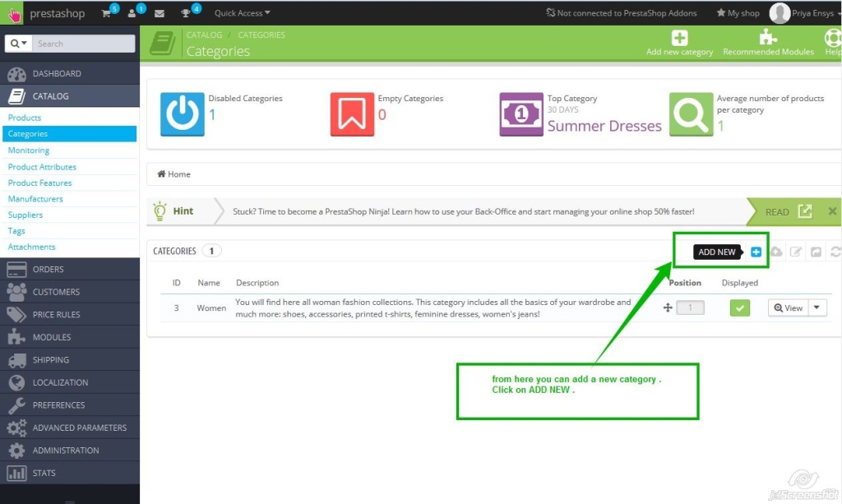Click the move handle for Women row
The image size is (842, 504).
pyautogui.click(x=668, y=307)
